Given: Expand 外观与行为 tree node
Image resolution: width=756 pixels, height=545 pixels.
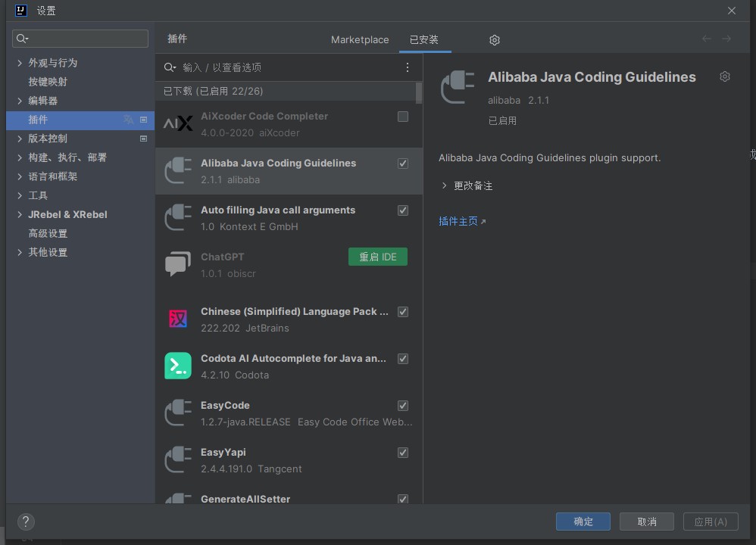Looking at the screenshot, I should (x=19, y=63).
